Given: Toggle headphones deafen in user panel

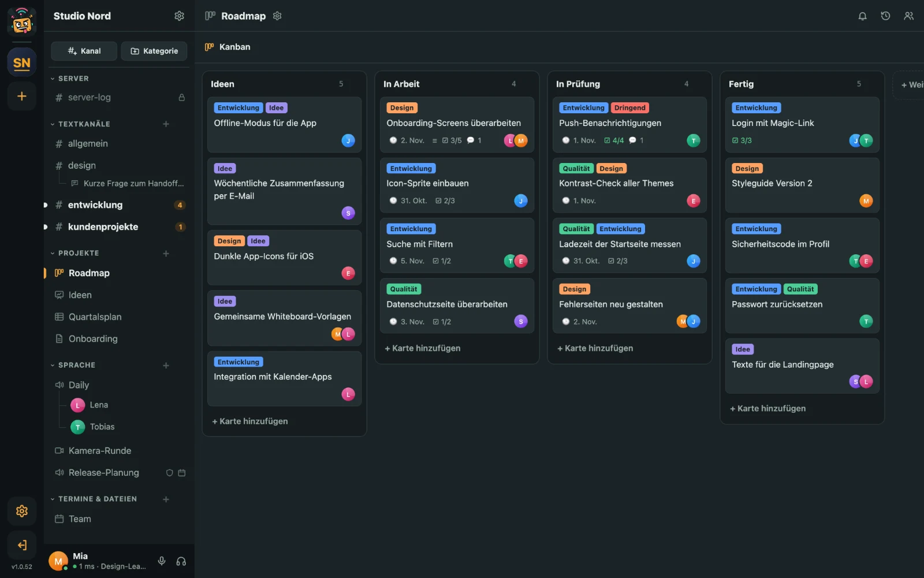Looking at the screenshot, I should [x=181, y=561].
